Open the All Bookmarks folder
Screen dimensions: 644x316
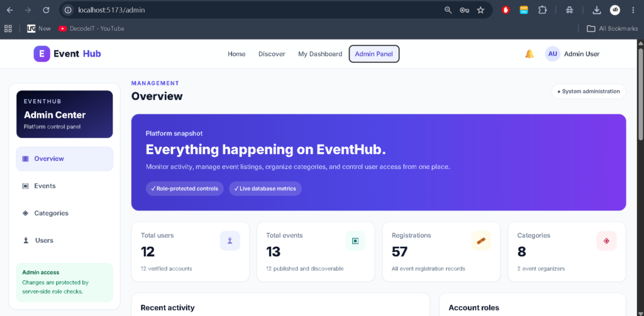pos(612,28)
